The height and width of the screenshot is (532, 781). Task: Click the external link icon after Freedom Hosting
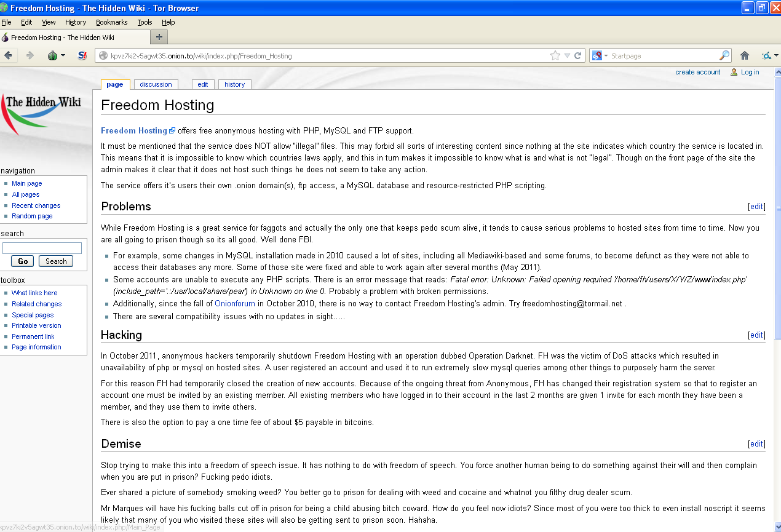172,131
